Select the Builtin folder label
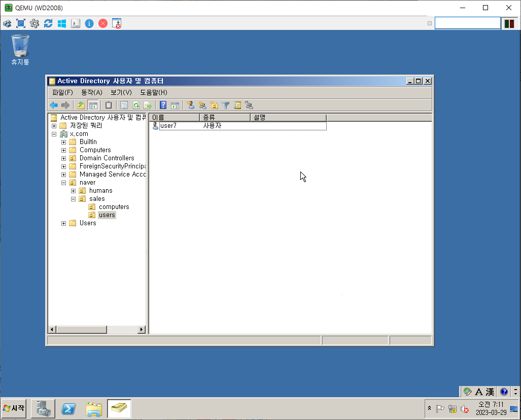Viewport: 521px width, 420px height. [88, 142]
